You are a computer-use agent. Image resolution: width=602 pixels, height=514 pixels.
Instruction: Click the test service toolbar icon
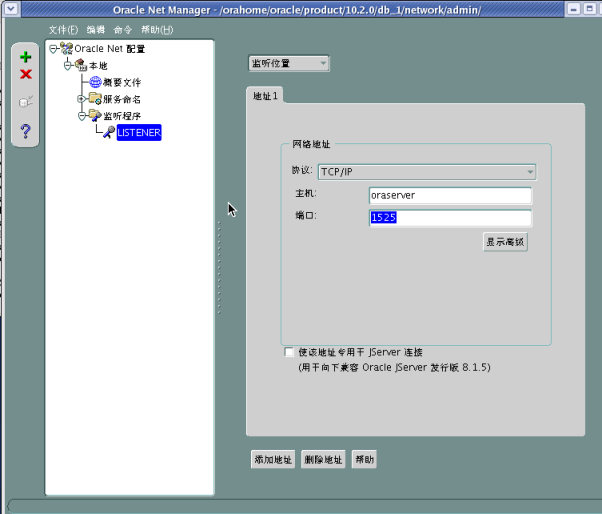tap(26, 102)
